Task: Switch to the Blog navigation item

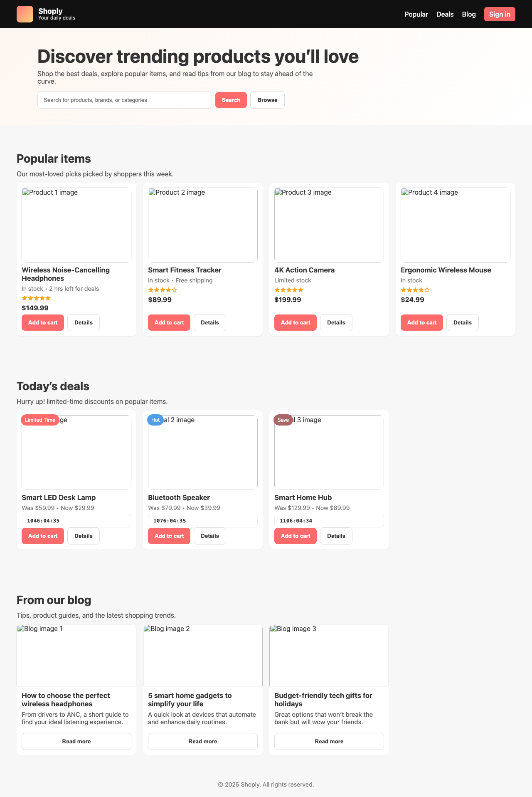Action: pyautogui.click(x=469, y=14)
